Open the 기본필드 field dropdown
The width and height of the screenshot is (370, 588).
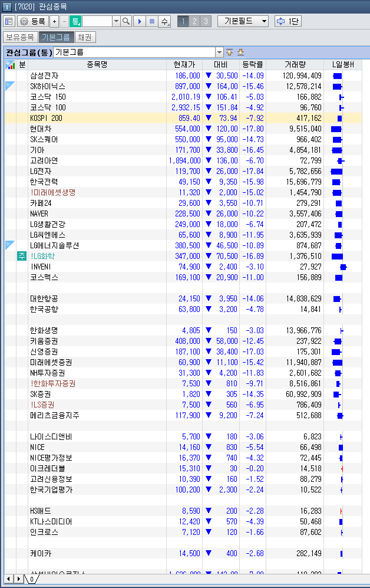point(243,21)
